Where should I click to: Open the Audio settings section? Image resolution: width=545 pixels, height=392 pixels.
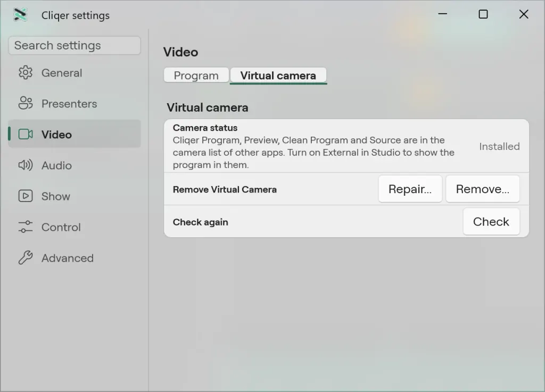(75, 165)
